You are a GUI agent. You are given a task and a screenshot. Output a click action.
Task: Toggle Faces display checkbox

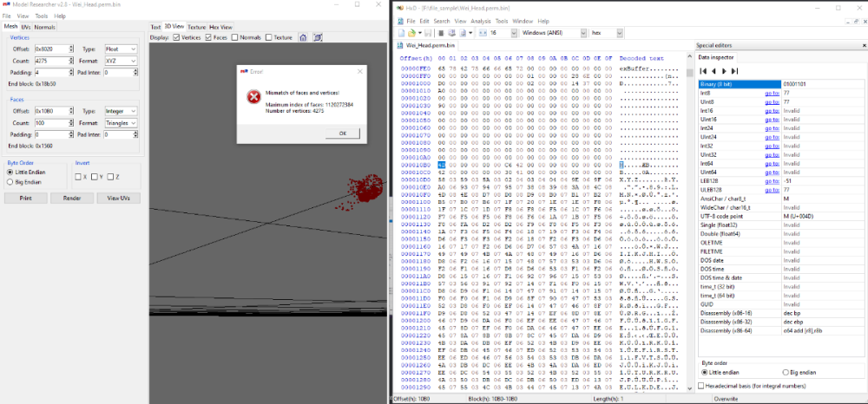pyautogui.click(x=208, y=37)
